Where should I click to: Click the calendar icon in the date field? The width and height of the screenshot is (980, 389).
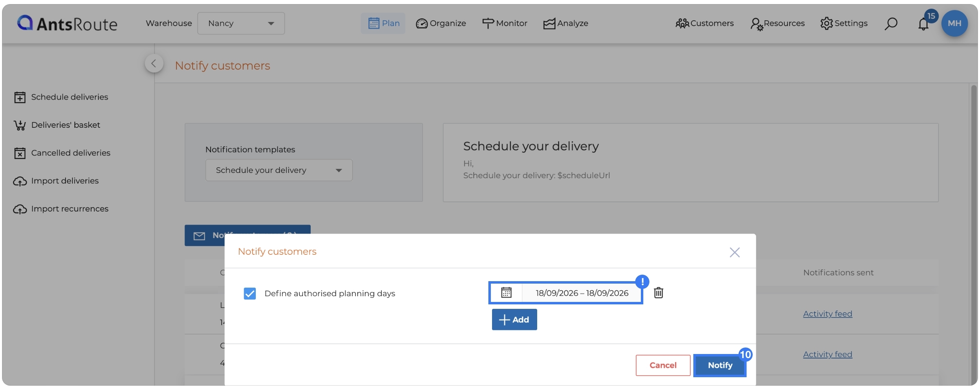[x=506, y=293]
